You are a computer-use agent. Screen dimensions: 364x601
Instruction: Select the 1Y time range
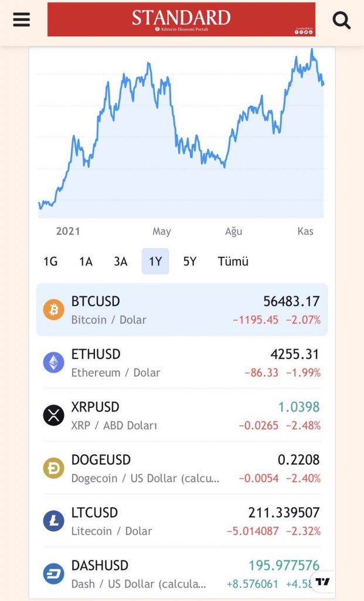[x=155, y=261]
